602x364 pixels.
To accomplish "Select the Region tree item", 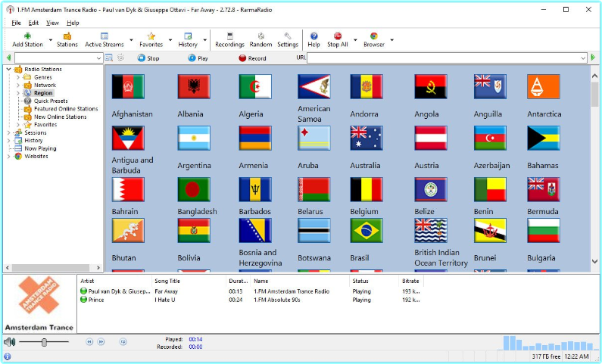I will (43, 93).
